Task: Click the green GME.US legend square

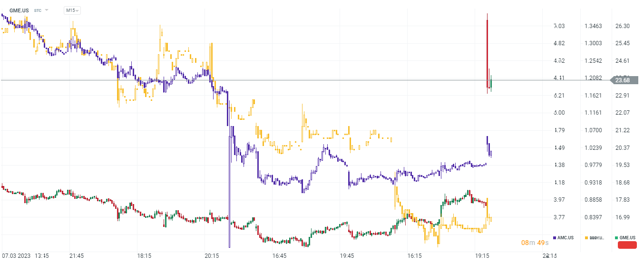Action: coord(616,237)
